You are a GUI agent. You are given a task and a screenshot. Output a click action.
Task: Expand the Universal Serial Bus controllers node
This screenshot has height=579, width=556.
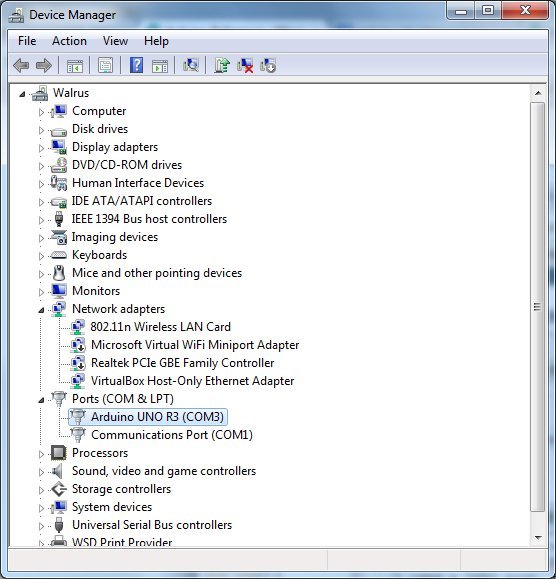pos(41,526)
